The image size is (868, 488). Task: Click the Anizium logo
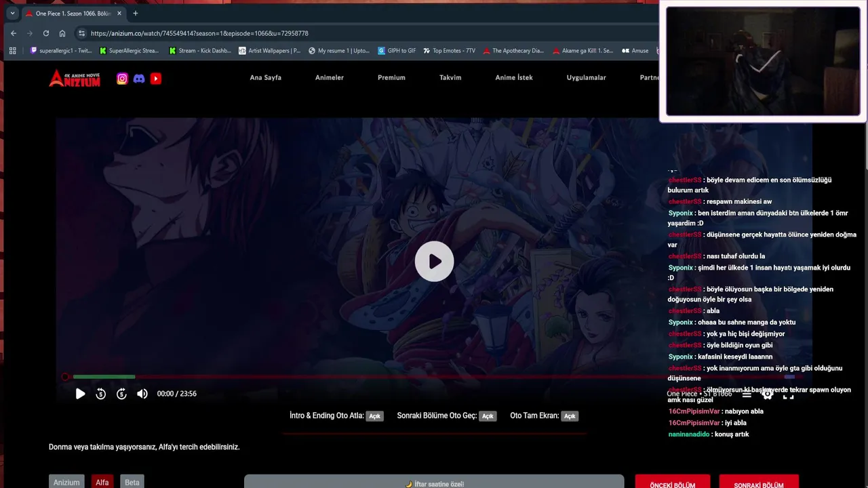tap(75, 79)
